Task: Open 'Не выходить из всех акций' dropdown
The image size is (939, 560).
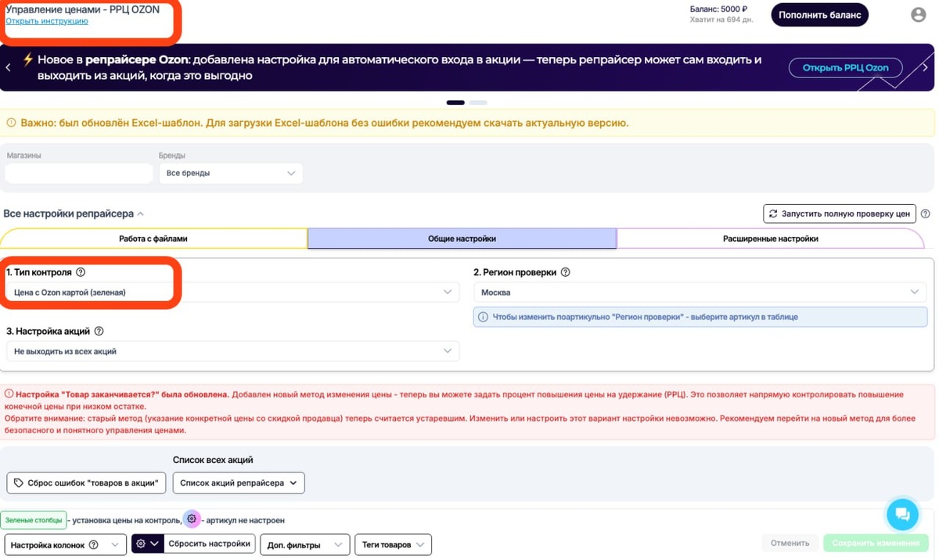Action: pyautogui.click(x=232, y=351)
